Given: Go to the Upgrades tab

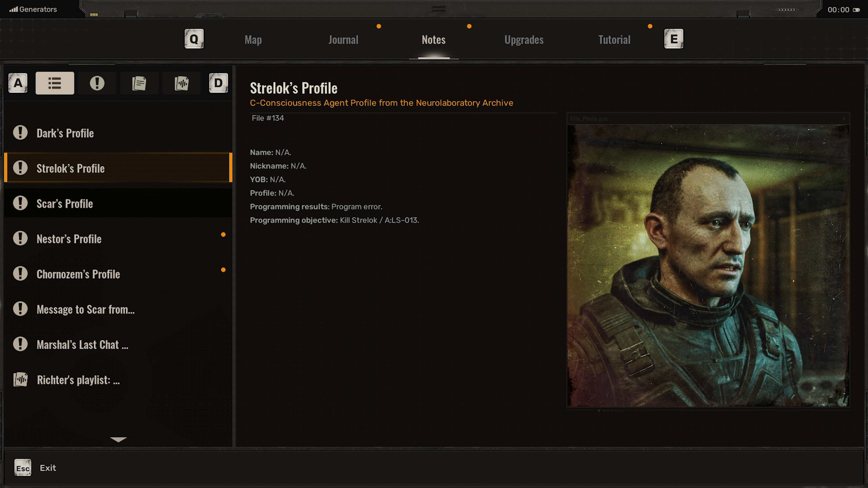Looking at the screenshot, I should pyautogui.click(x=524, y=40).
